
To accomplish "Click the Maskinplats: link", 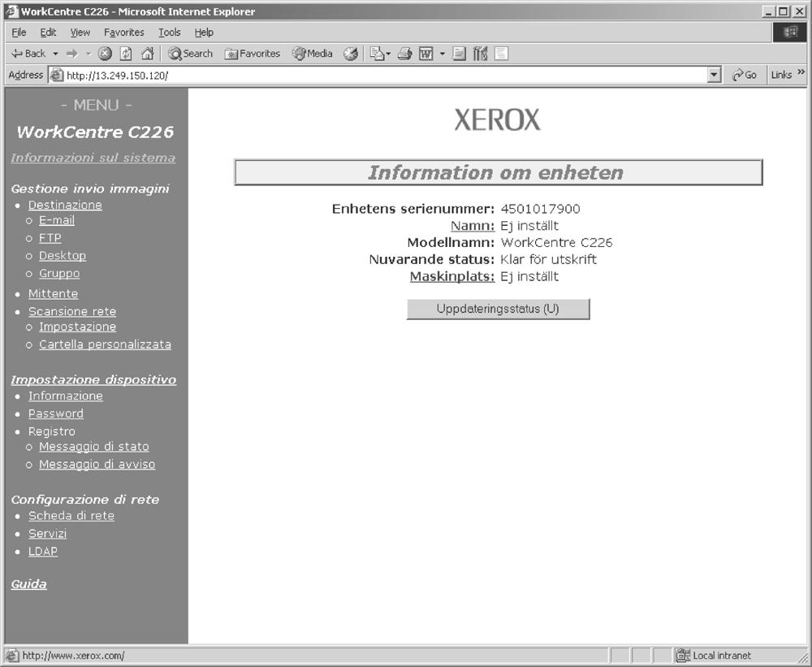I will (x=452, y=277).
